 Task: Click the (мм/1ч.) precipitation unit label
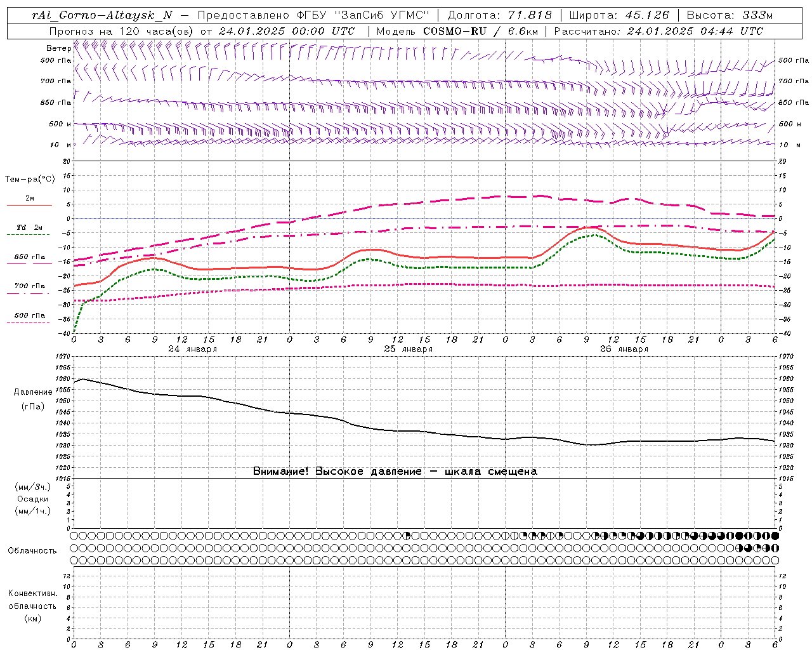33,511
